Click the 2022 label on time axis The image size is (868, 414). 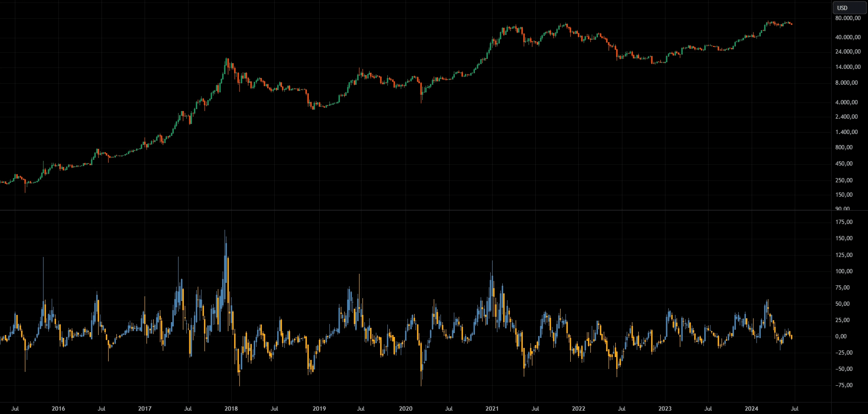coord(578,409)
